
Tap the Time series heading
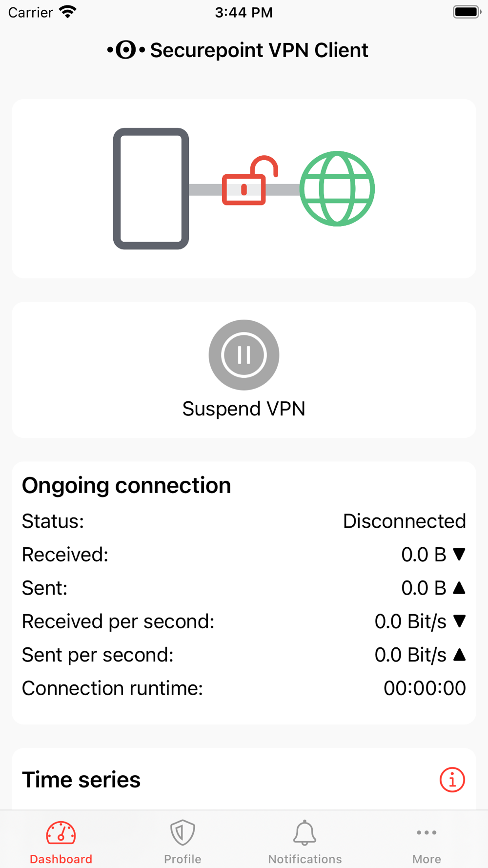pos(81,780)
